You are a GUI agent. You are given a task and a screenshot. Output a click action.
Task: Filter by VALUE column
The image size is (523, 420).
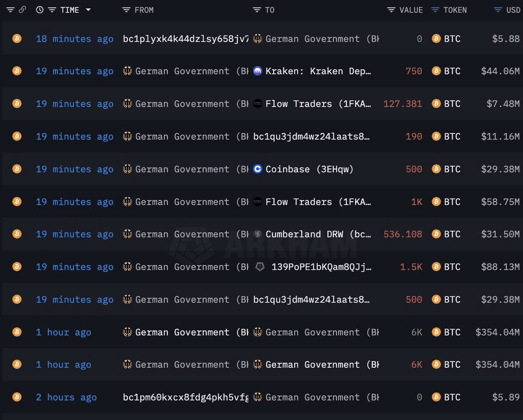tap(391, 10)
